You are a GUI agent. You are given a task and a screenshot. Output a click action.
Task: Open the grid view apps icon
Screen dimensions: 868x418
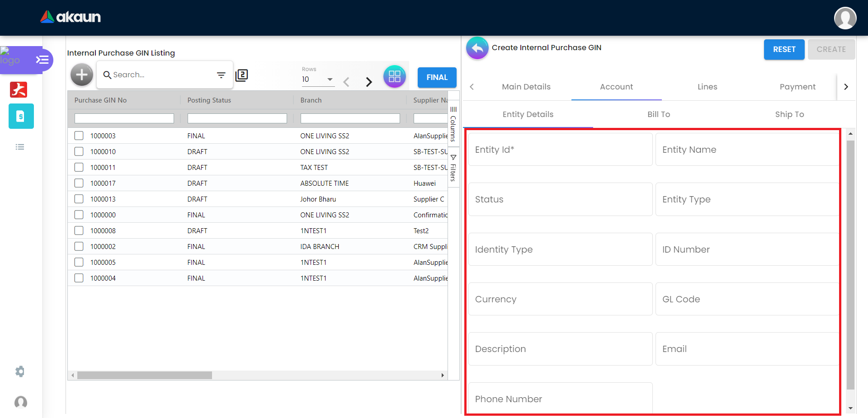[x=394, y=76]
